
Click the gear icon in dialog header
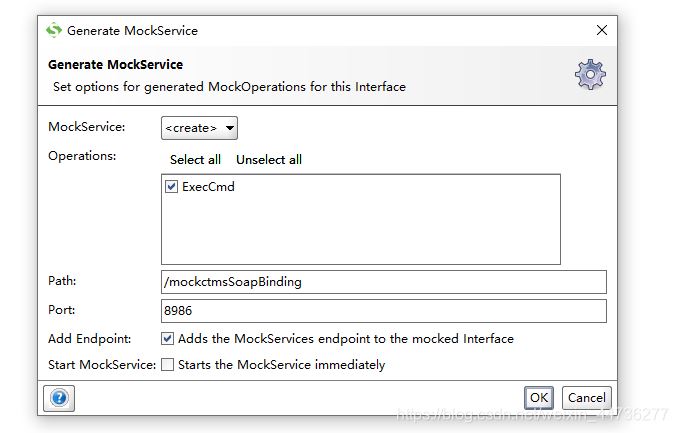[590, 75]
